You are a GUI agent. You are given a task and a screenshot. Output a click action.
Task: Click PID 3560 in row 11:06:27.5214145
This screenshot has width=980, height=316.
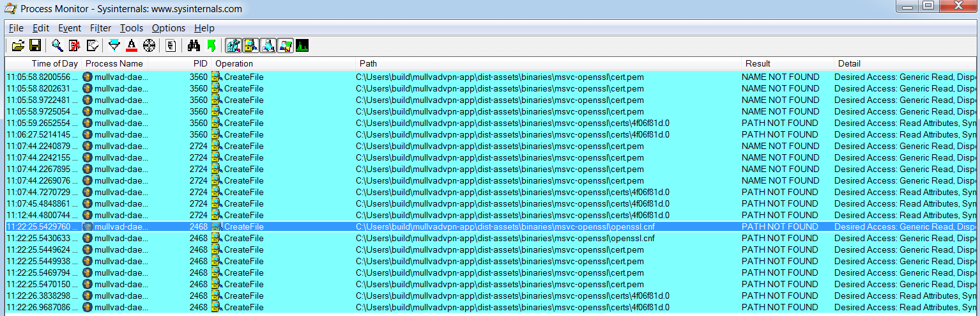tap(199, 134)
